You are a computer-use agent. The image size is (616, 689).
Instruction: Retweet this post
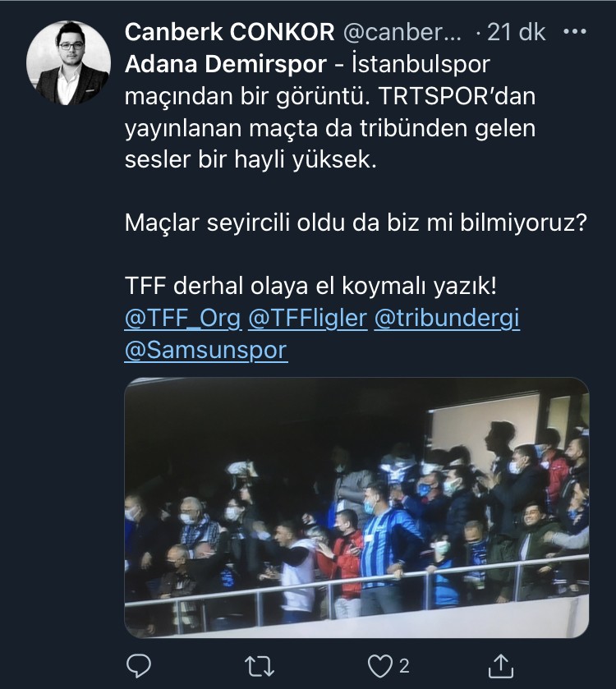point(260,667)
